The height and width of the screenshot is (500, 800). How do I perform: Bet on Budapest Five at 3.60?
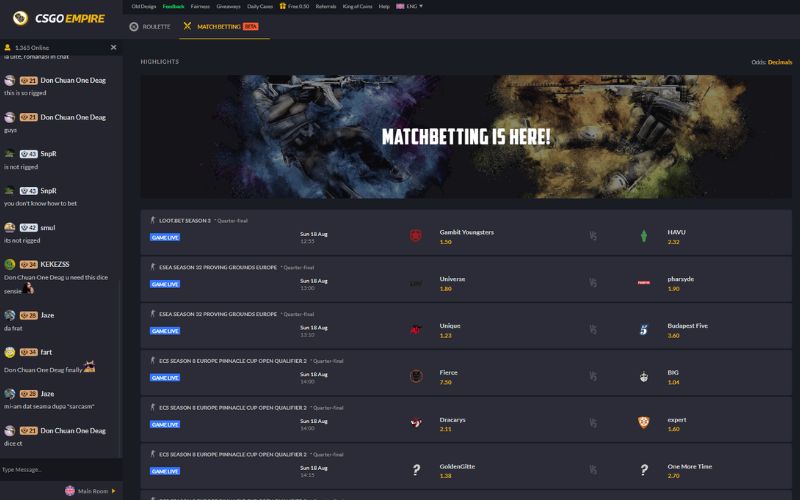click(x=673, y=336)
